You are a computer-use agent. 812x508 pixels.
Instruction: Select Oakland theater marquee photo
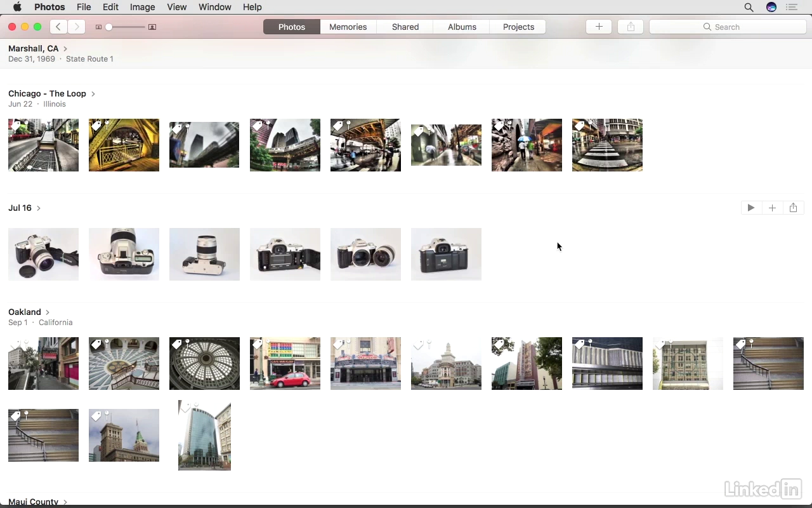[365, 363]
